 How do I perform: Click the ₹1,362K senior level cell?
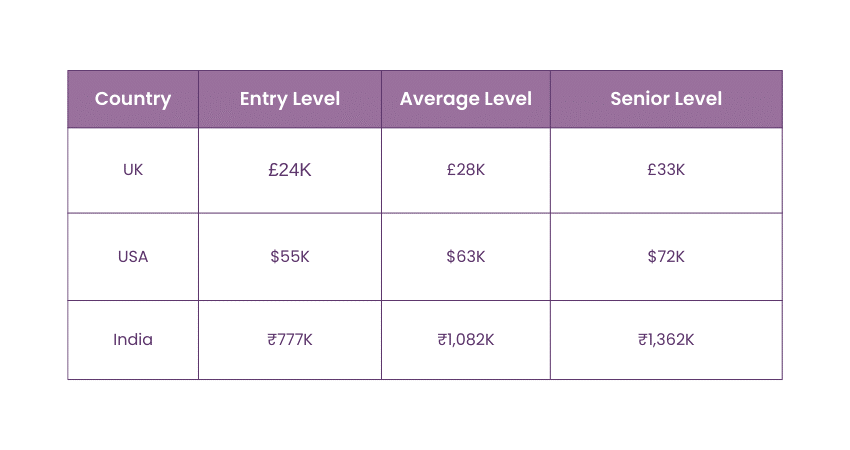click(x=666, y=340)
